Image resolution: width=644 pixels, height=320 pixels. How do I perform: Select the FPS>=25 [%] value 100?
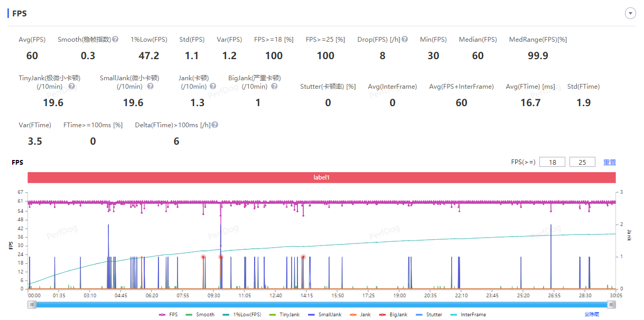pyautogui.click(x=325, y=55)
